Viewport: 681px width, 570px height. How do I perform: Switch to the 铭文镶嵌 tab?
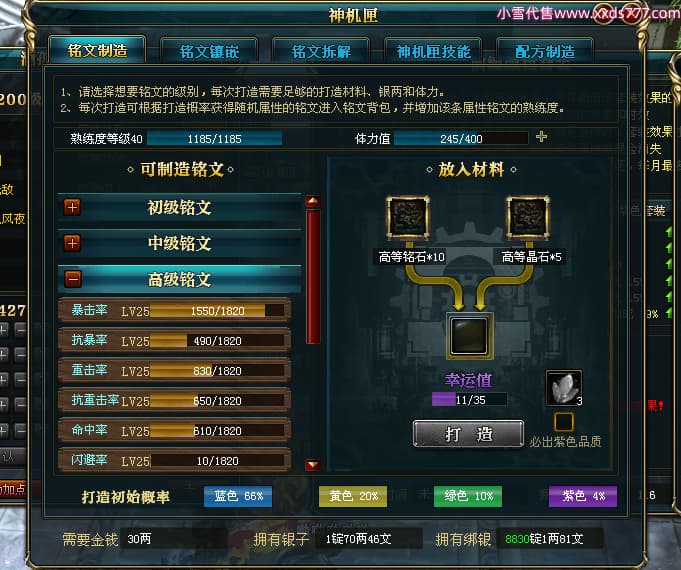[x=209, y=51]
